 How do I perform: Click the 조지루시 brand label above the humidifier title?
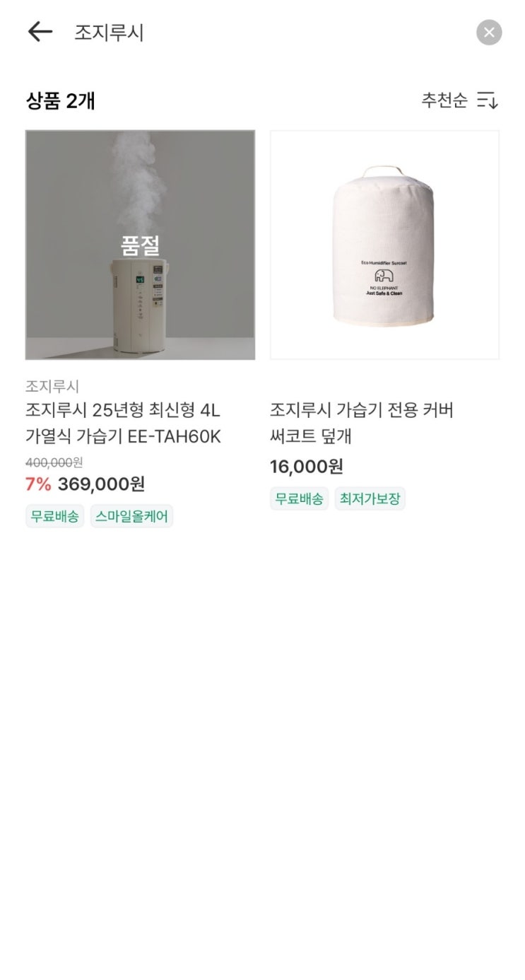pos(52,386)
